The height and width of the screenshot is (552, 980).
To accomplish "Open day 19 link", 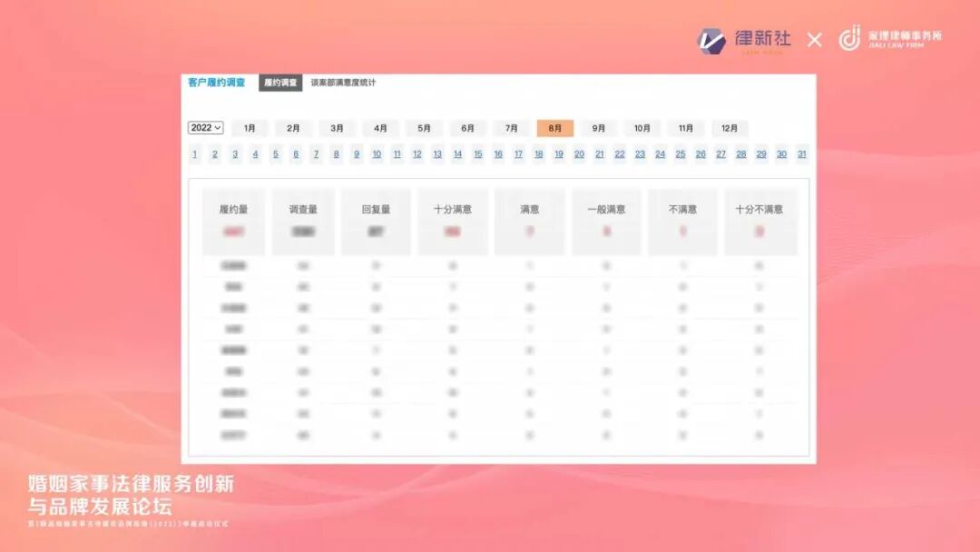I will click(x=559, y=153).
